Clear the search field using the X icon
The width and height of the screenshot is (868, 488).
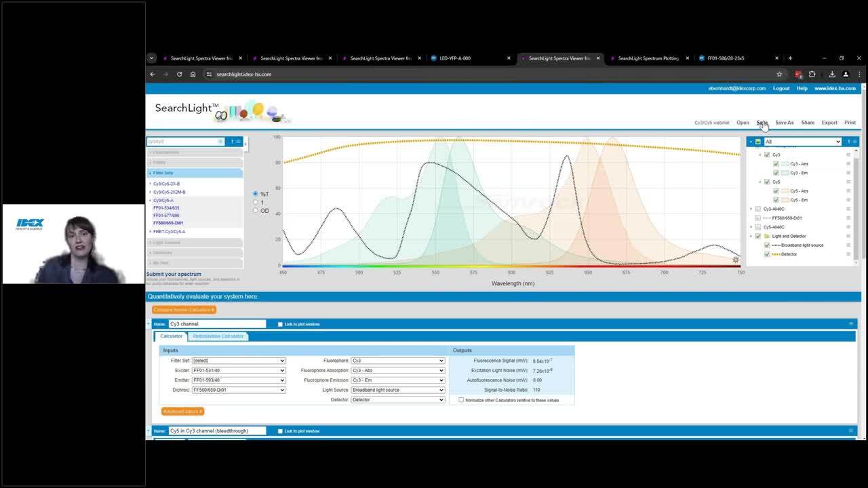[220, 141]
